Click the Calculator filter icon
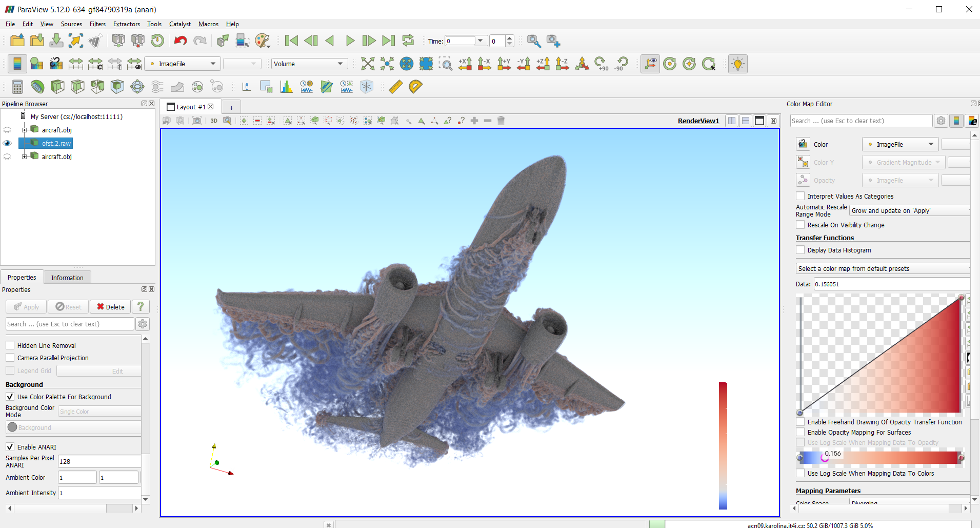Viewport: 980px width, 528px height. [17, 87]
